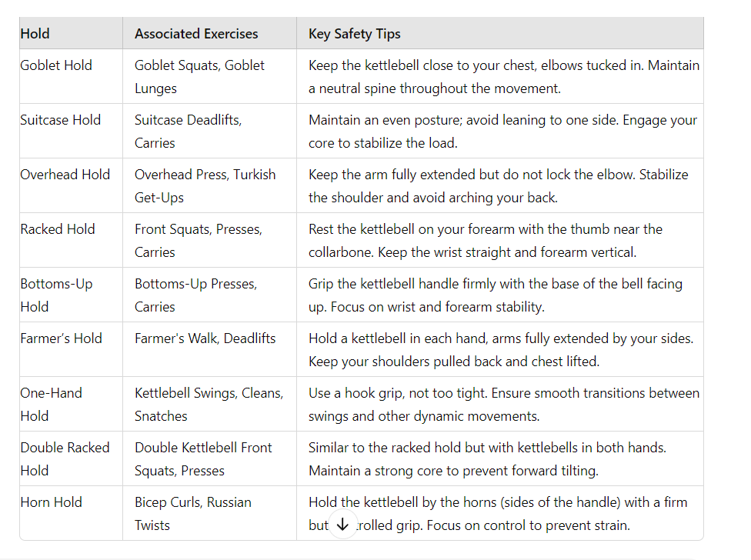Click the scroll-down arrow button
Screen dimensions: 751x560
point(343,525)
